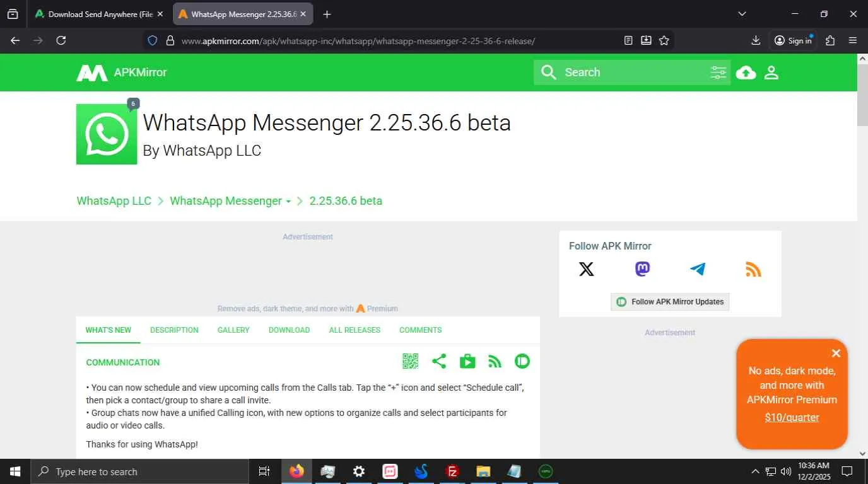This screenshot has height=484, width=868.
Task: Open the Firefox application menu
Action: coord(853,40)
